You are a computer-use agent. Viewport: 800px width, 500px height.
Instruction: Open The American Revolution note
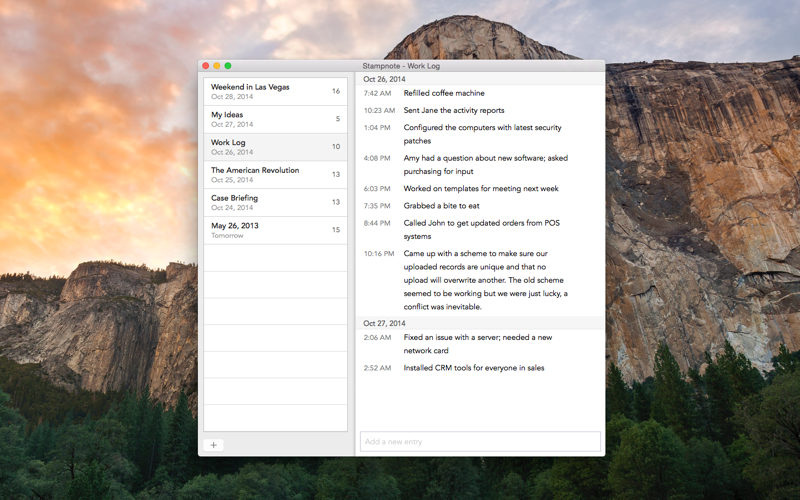click(276, 174)
